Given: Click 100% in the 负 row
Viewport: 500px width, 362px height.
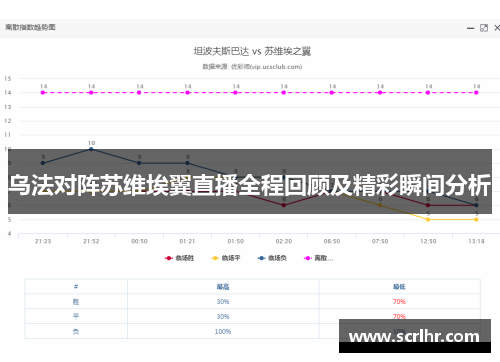Looking at the screenshot, I should point(223,332).
